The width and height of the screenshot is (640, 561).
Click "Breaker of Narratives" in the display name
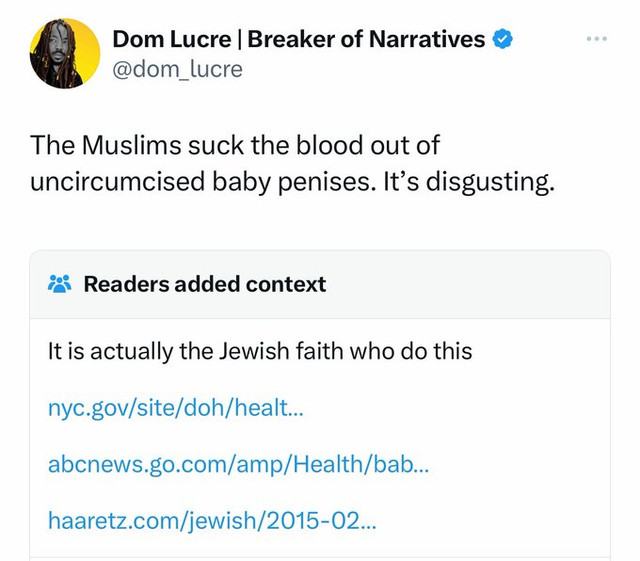tap(366, 40)
